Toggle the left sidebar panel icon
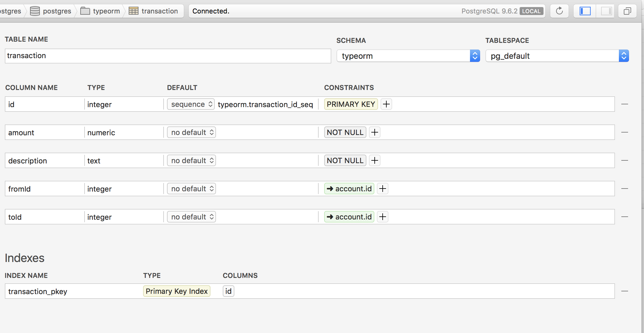Viewport: 644px width, 333px height. click(x=585, y=11)
